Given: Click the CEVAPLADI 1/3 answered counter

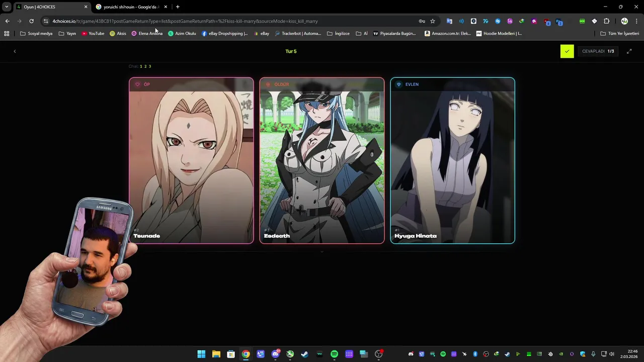Looking at the screenshot, I should (x=598, y=51).
